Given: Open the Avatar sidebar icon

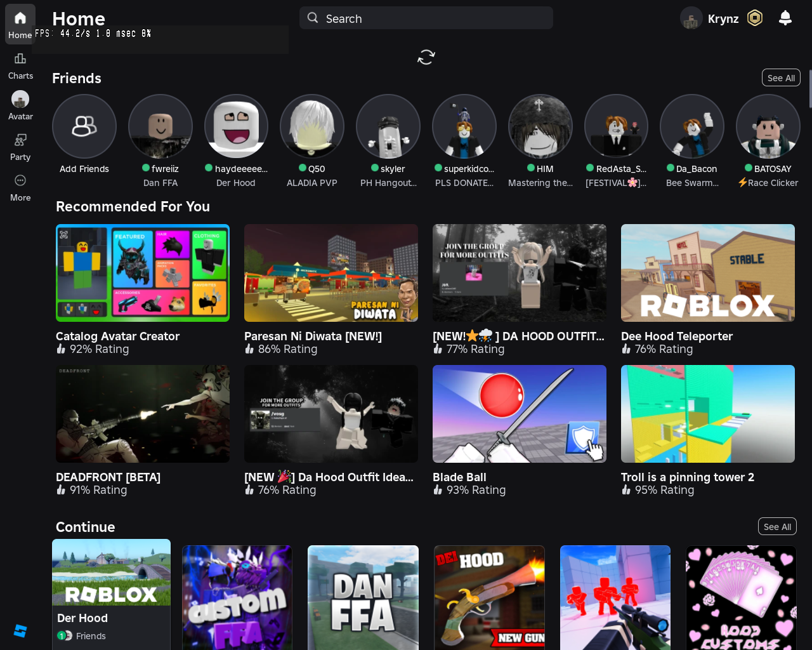Looking at the screenshot, I should [x=20, y=105].
